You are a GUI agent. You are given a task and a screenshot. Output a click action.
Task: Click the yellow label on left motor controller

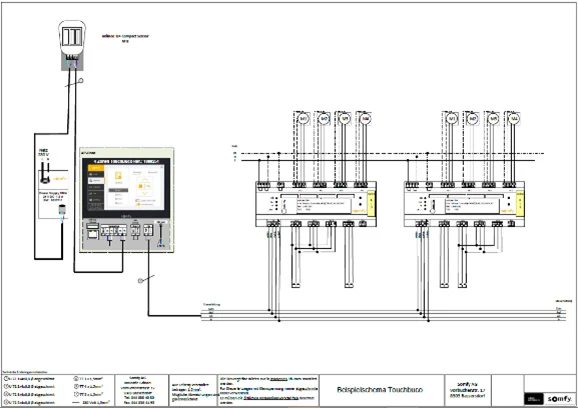[371, 203]
